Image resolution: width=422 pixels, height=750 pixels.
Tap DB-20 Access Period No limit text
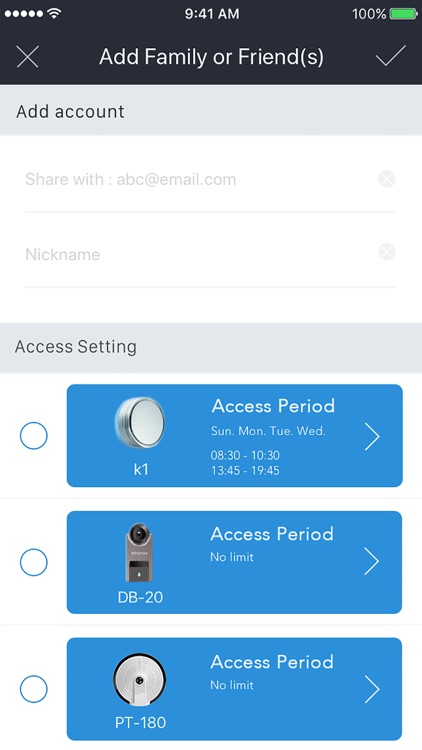point(232,557)
